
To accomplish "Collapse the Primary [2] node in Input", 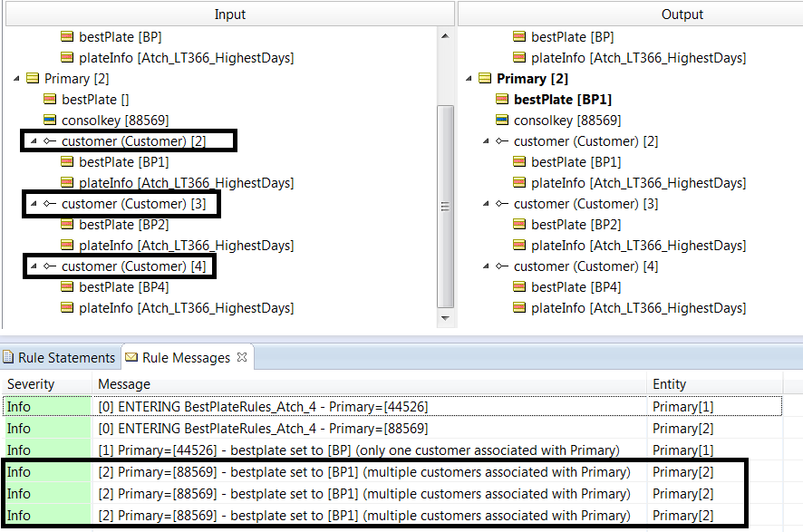I will coord(16,78).
